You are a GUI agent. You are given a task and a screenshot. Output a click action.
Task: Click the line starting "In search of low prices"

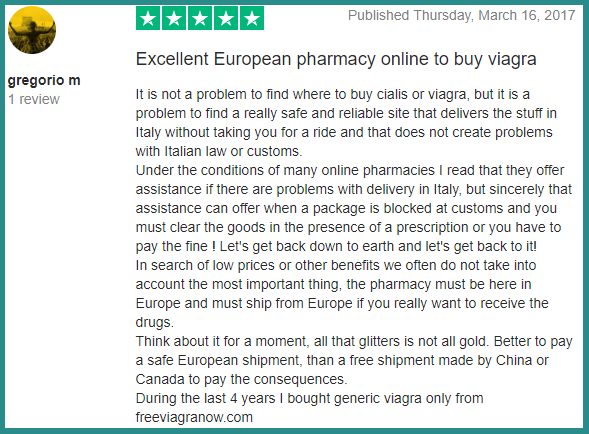336,265
